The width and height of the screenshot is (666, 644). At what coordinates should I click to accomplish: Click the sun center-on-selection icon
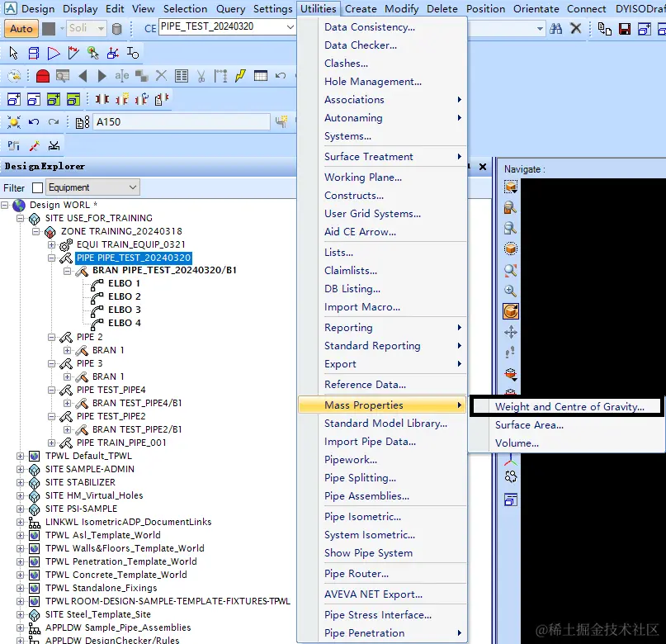click(x=13, y=122)
